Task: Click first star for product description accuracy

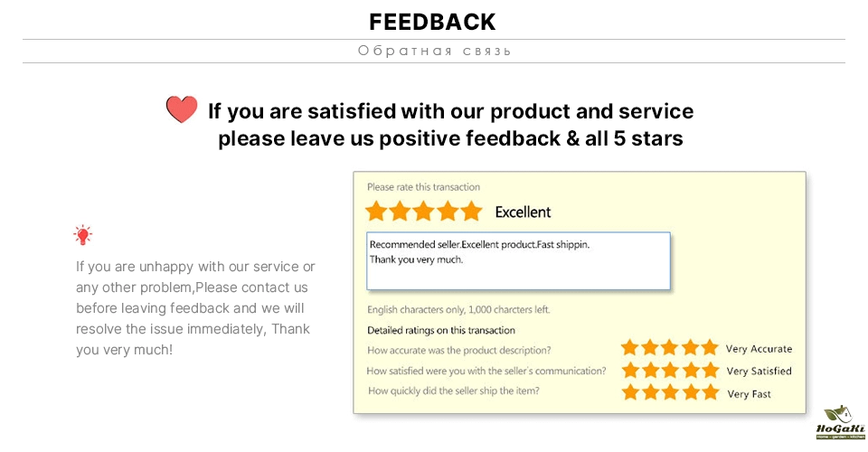Action: click(x=629, y=348)
